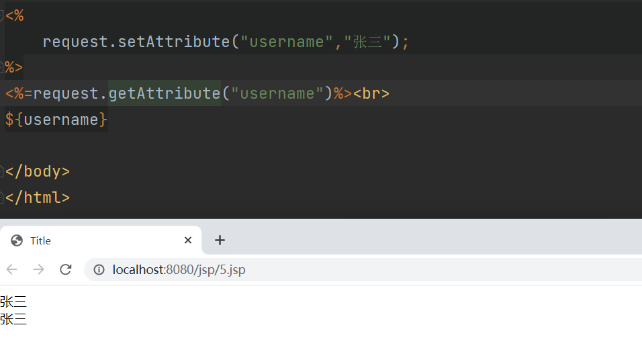Viewport: 642px width, 364px height.
Task: Focus the localhost:8080/jsp/5.jsp address bar
Action: point(363,270)
